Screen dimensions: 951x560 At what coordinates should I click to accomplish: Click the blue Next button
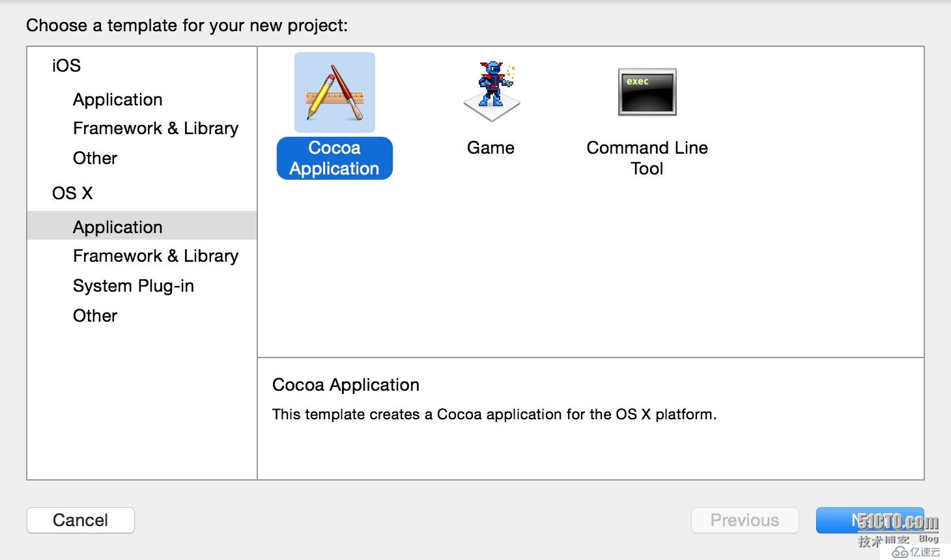coord(870,520)
